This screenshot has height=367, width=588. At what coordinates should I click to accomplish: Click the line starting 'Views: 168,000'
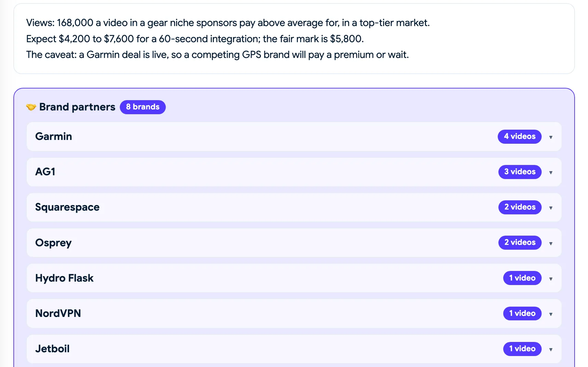tap(228, 23)
